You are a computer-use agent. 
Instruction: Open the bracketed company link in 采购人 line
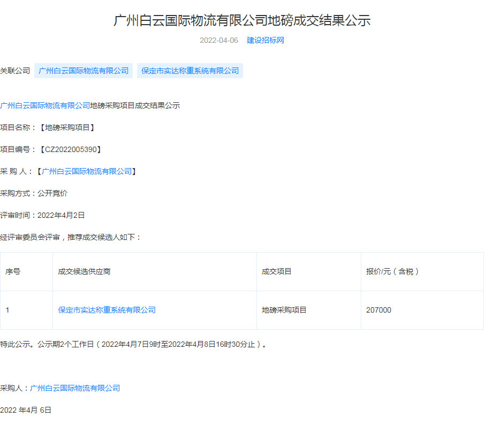click(86, 171)
